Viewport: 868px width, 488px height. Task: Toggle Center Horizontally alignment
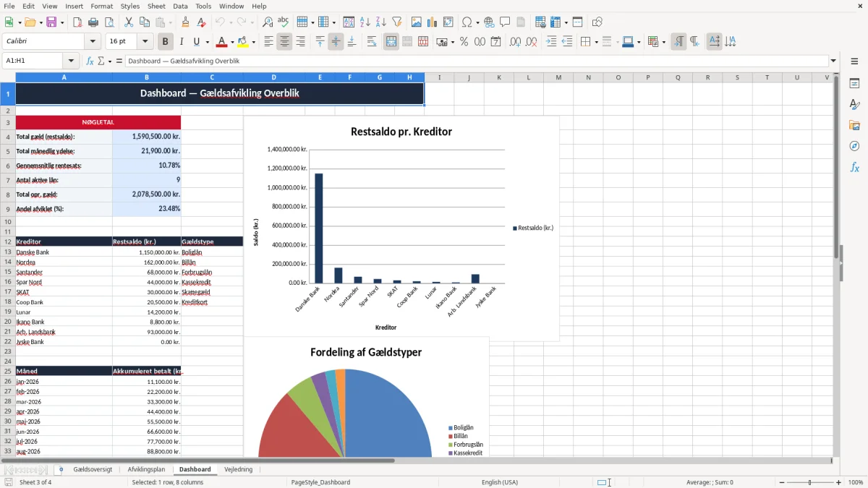pos(284,42)
